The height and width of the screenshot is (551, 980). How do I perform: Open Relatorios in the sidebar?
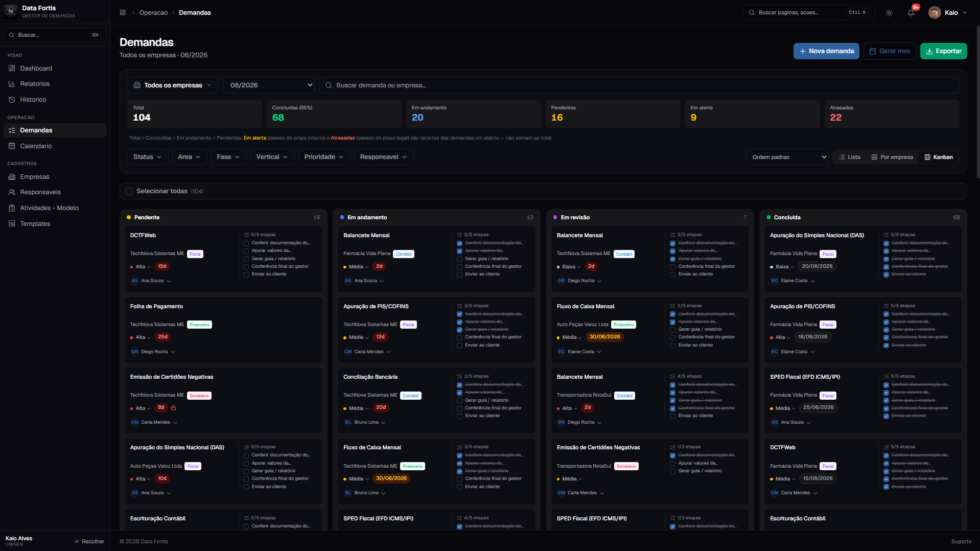[55, 84]
